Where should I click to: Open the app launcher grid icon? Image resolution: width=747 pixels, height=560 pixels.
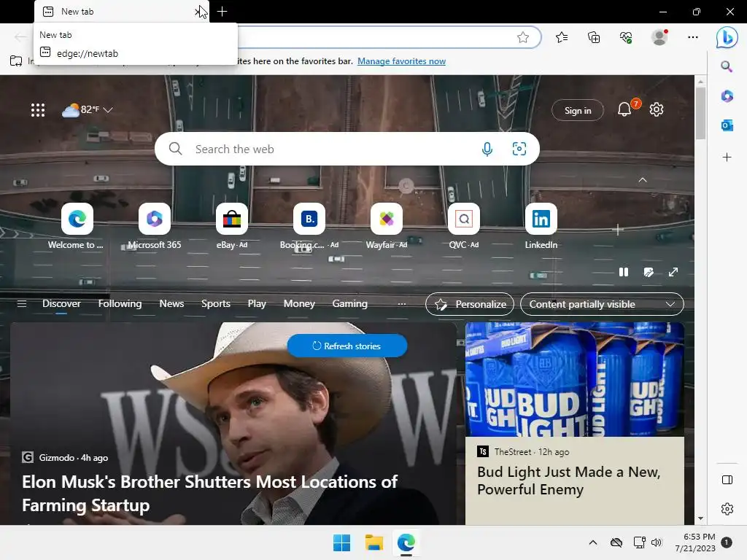click(x=38, y=110)
